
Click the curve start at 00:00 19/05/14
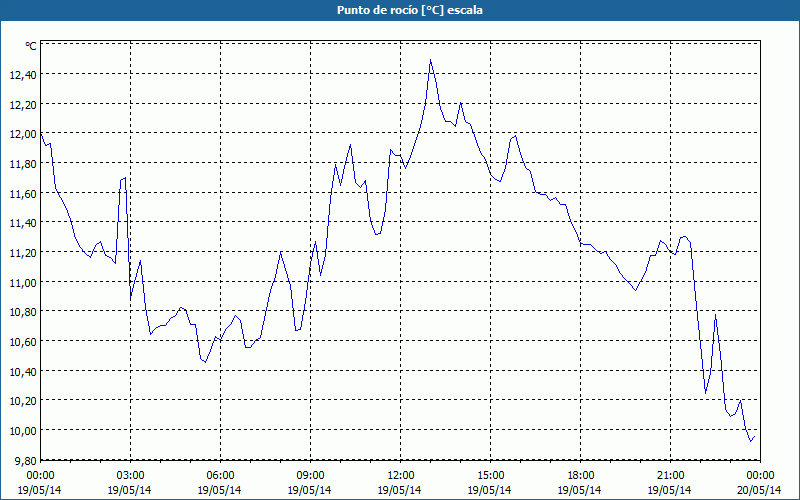[41, 134]
